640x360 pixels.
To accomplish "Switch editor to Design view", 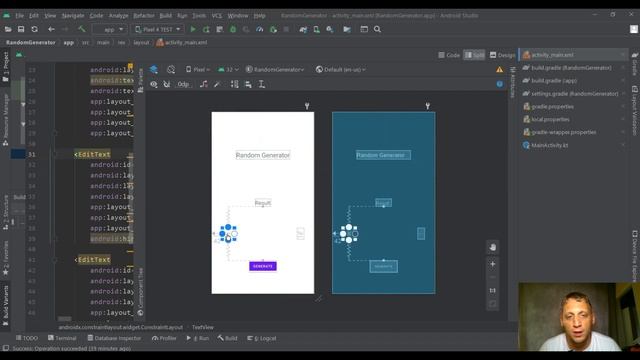I will click(502, 55).
